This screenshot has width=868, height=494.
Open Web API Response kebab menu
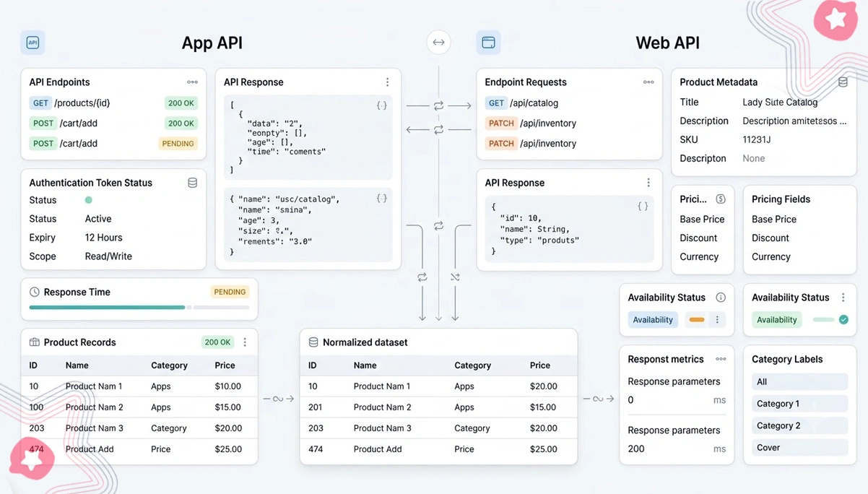pyautogui.click(x=648, y=183)
